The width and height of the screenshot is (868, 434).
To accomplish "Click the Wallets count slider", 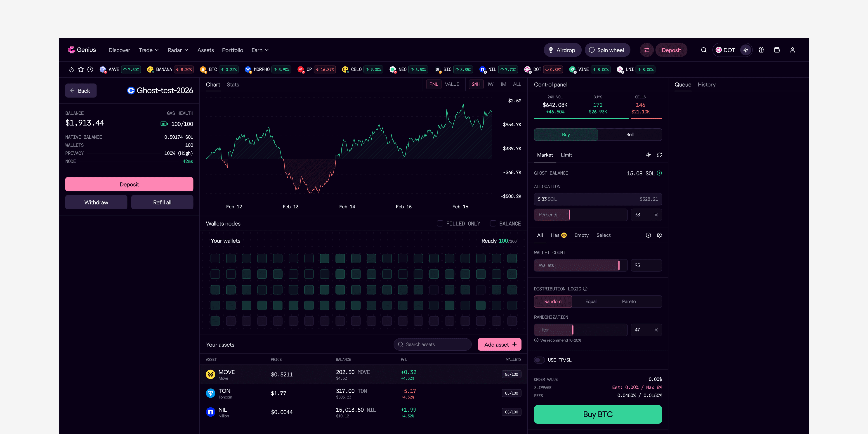I will [580, 265].
